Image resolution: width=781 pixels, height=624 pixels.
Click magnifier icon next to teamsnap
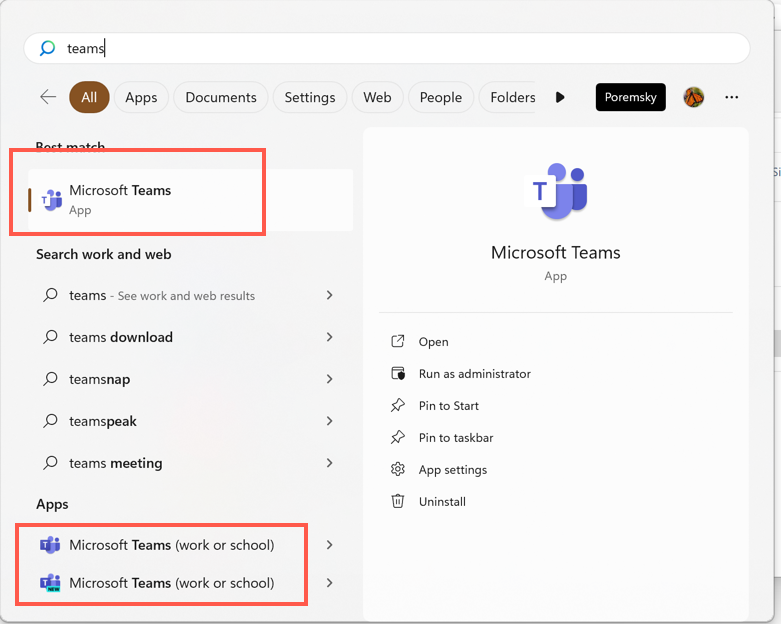(x=50, y=379)
